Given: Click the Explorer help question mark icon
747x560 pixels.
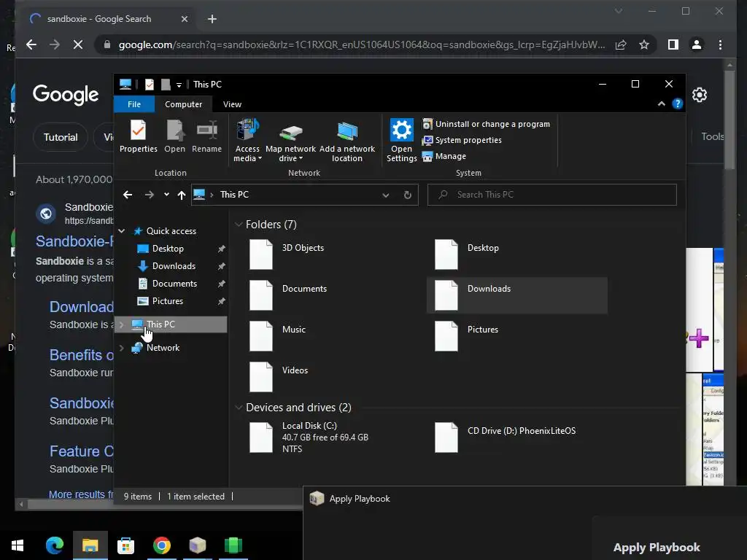Looking at the screenshot, I should coord(678,104).
